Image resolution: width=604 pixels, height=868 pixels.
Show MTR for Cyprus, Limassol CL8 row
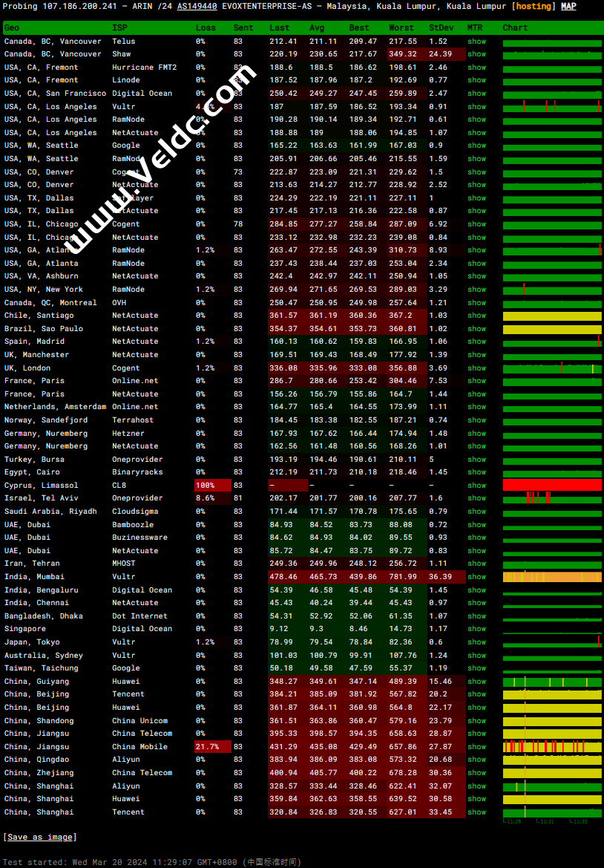point(477,485)
